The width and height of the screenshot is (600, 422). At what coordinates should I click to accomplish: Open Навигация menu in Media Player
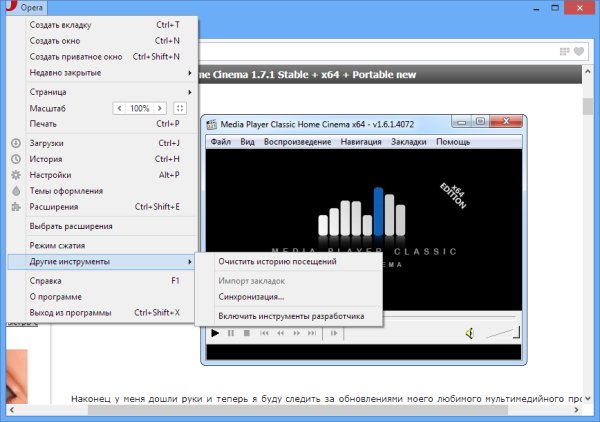point(361,142)
